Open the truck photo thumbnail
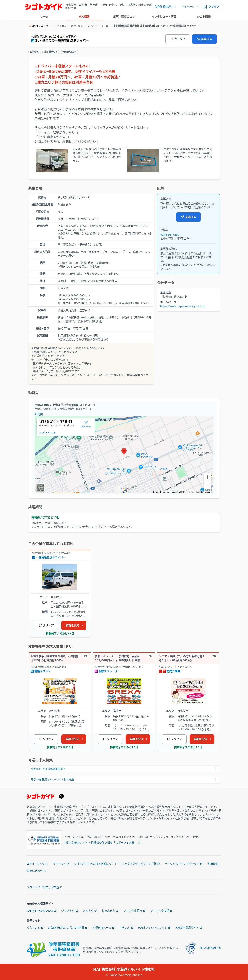 52,160
